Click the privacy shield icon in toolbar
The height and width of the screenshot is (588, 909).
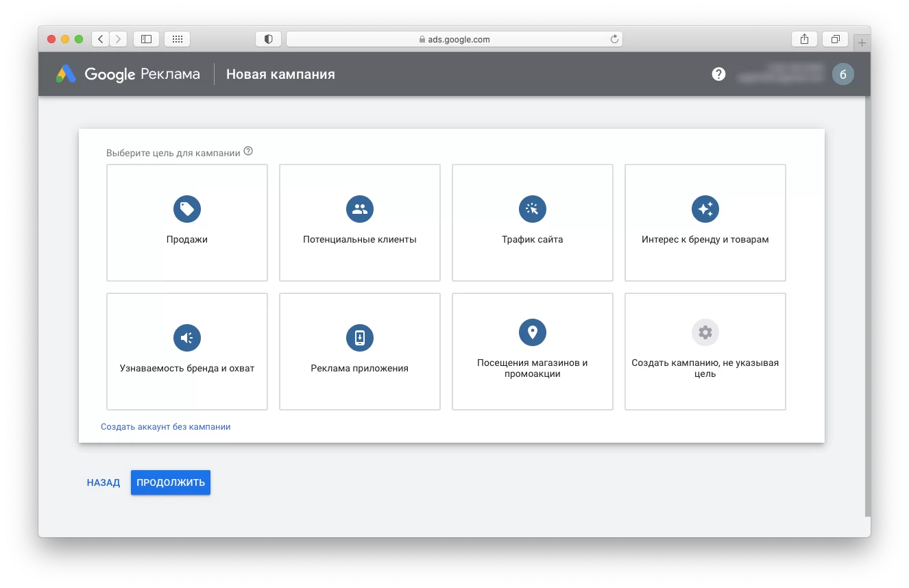pos(268,39)
